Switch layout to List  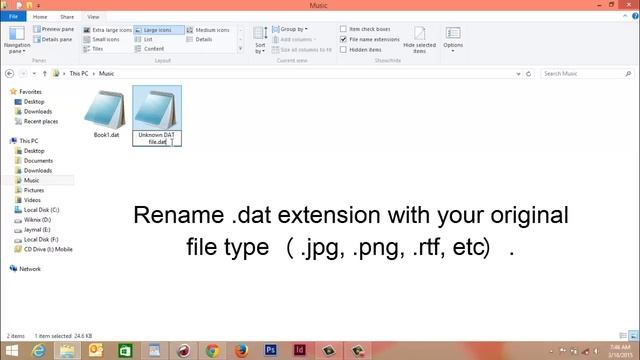click(x=144, y=40)
